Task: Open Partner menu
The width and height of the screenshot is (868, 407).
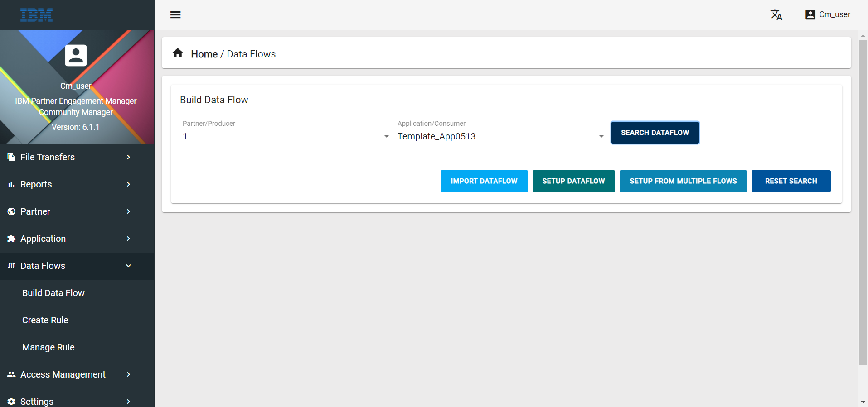Action: tap(77, 211)
